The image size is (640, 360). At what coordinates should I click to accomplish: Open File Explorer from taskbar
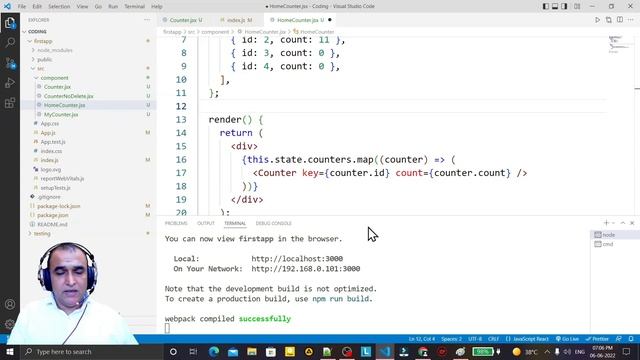tap(252, 352)
